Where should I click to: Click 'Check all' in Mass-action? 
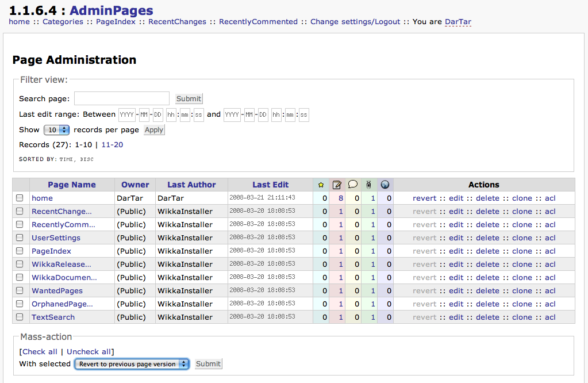click(40, 352)
